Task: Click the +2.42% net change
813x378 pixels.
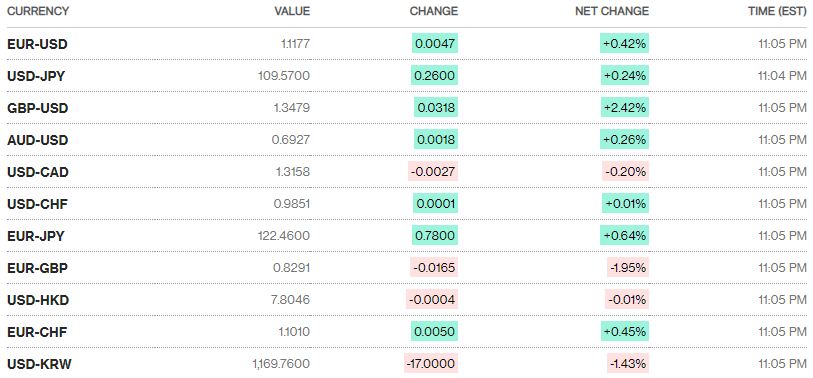Action: point(625,108)
